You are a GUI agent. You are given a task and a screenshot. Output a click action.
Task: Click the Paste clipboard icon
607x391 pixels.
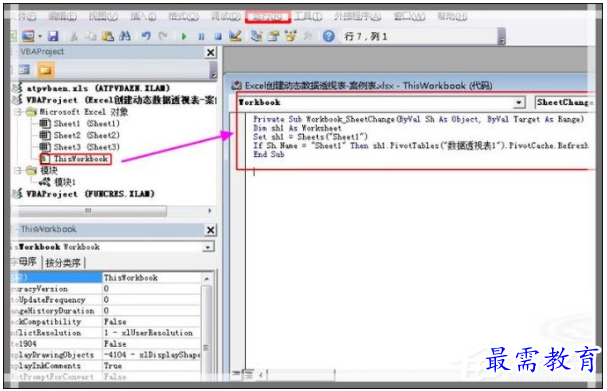pos(108,36)
